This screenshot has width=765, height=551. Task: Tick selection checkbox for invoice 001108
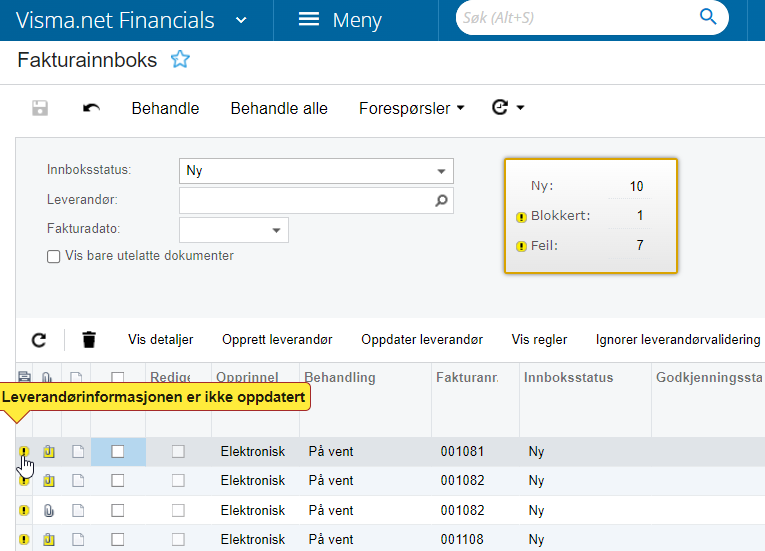pyautogui.click(x=118, y=539)
